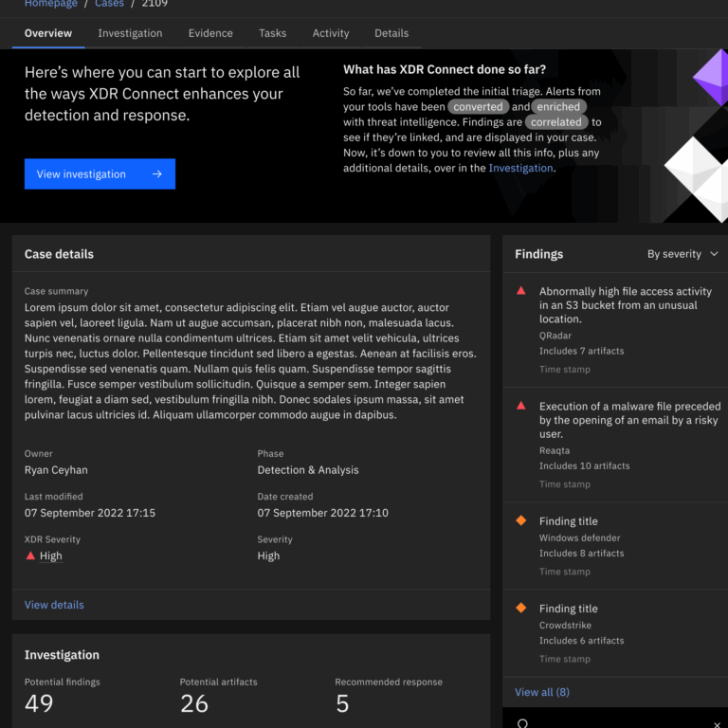Screen dimensions: 728x728
Task: Go to the Tasks tab
Action: tap(273, 33)
